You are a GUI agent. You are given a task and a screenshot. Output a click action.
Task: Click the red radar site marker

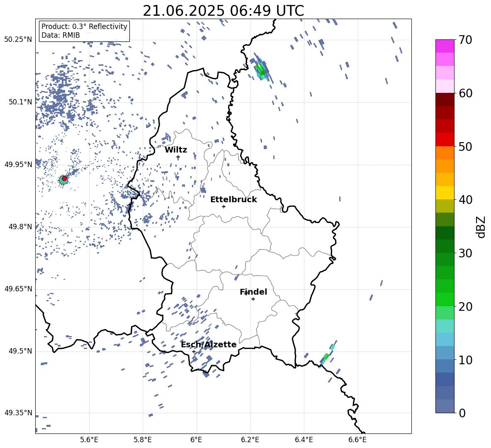[64, 179]
